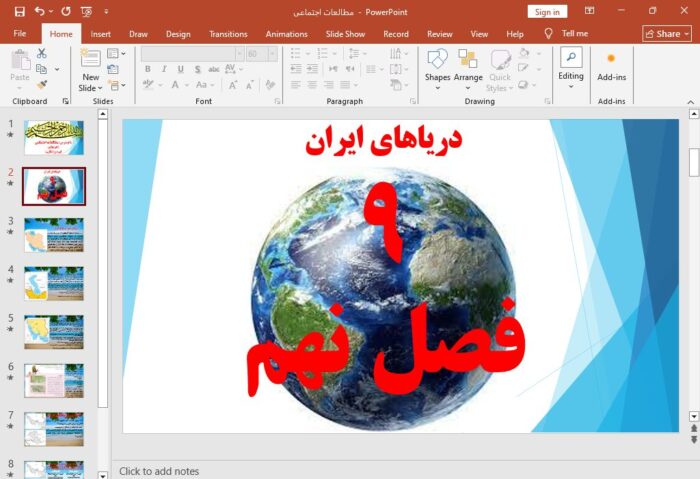Start slide show from beginning icon
This screenshot has width=700, height=479.
86,12
